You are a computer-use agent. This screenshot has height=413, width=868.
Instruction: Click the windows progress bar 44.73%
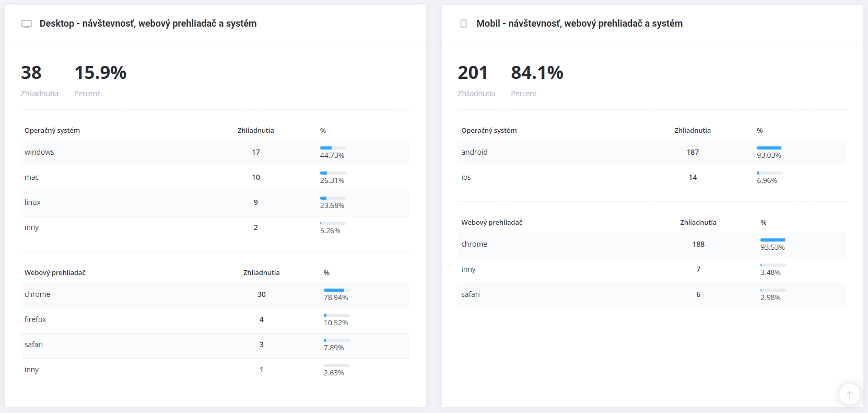point(333,148)
